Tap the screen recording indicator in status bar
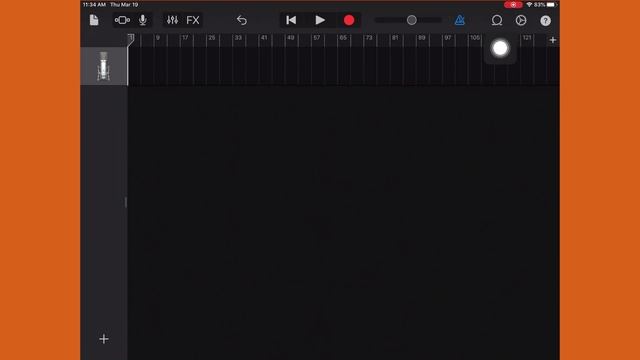Image resolution: width=640 pixels, height=360 pixels. coord(513,5)
